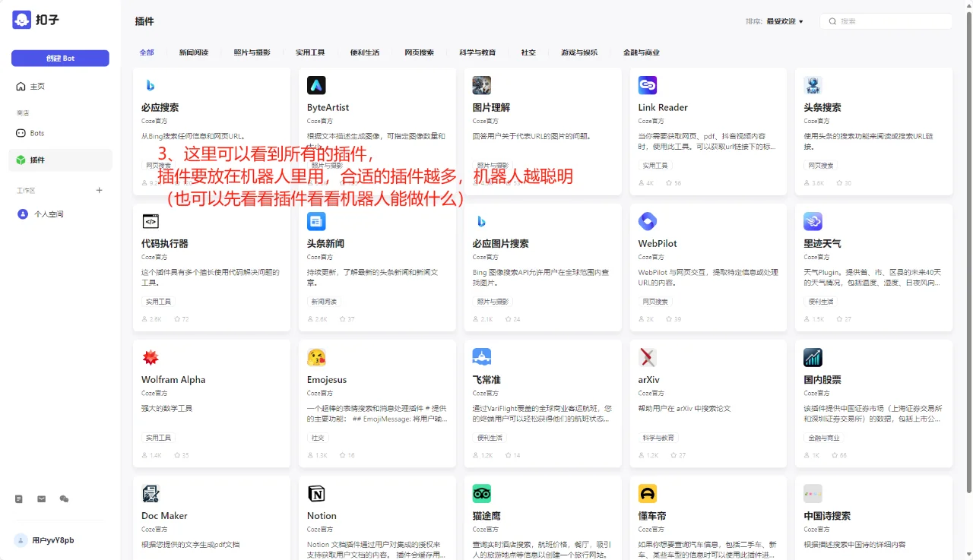Open 个人空间 avatar icon
This screenshot has width=973, height=560.
[23, 214]
